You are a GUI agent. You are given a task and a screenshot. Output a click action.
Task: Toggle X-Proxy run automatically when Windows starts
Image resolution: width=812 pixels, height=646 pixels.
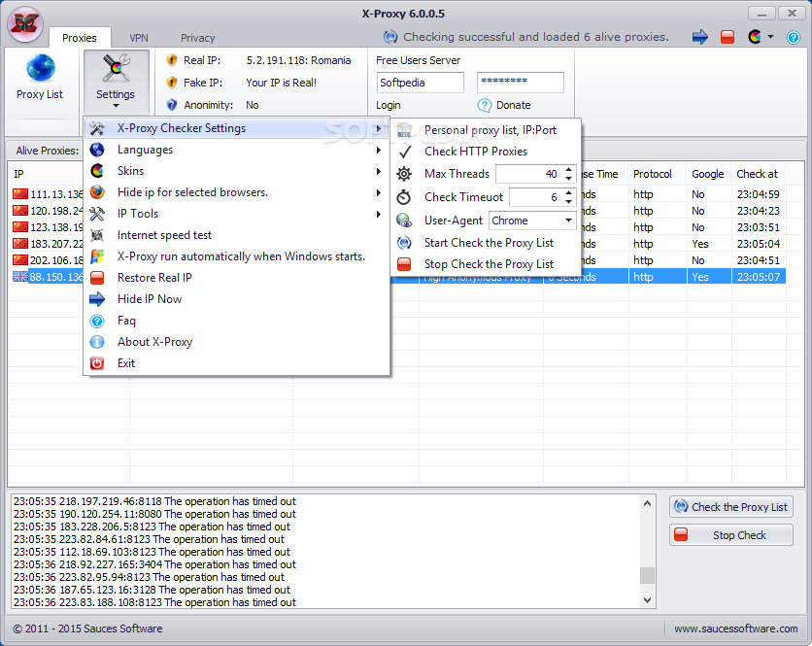pyautogui.click(x=241, y=256)
